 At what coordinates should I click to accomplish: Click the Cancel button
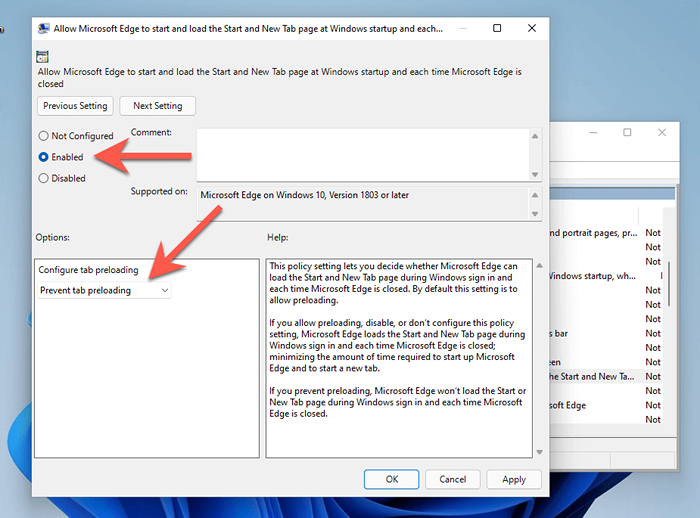click(453, 479)
